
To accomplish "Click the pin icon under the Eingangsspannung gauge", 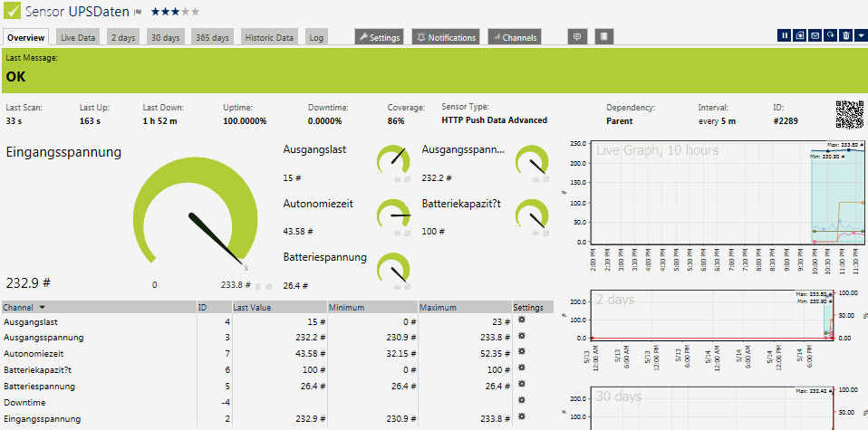I will [258, 287].
